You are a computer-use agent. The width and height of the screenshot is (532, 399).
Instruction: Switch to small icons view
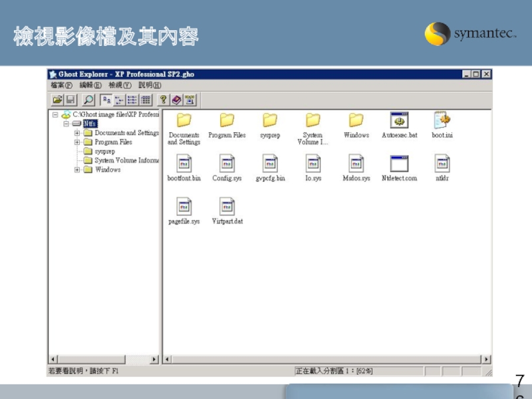point(119,100)
